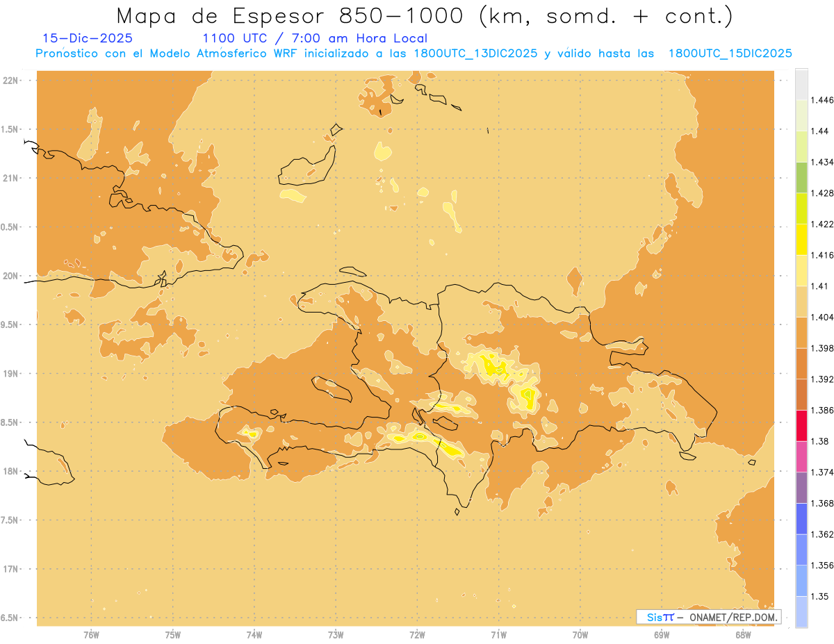This screenshot has height=644, width=834.
Task: Select the '75W' longitude label
Action: (173, 634)
